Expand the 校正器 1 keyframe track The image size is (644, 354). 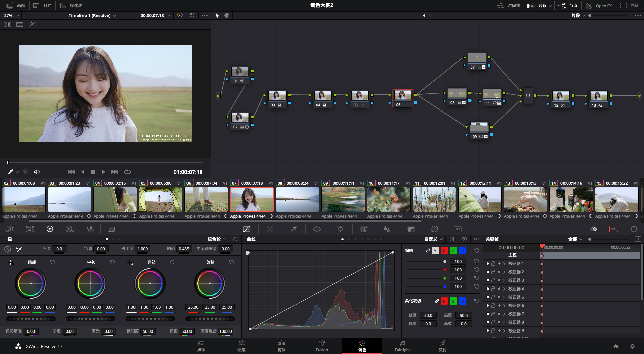(504, 264)
